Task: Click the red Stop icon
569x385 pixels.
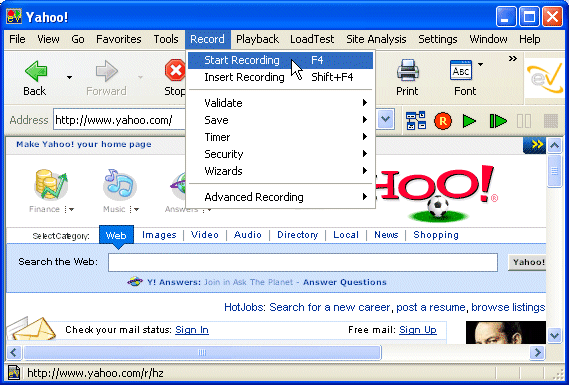Action: (175, 70)
